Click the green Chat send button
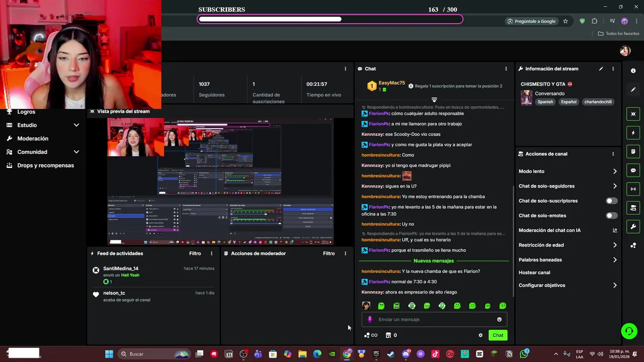Viewport: 644px width, 362px height. [498, 335]
